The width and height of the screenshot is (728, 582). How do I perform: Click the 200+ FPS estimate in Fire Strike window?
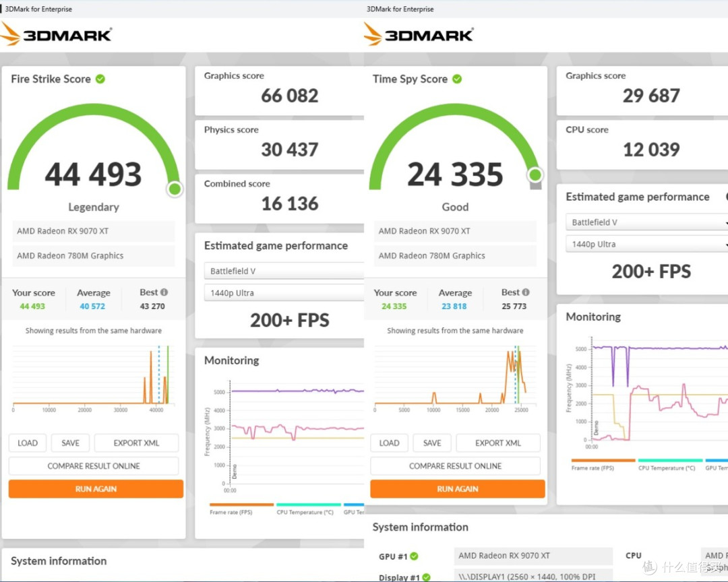290,320
